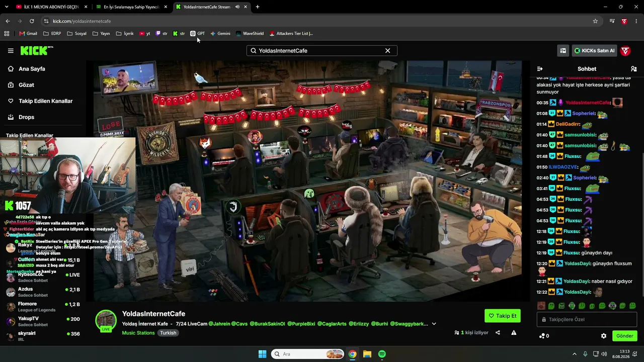Click the taskbar Ara search box
Viewport: 644px width, 362px height.
[x=308, y=354]
